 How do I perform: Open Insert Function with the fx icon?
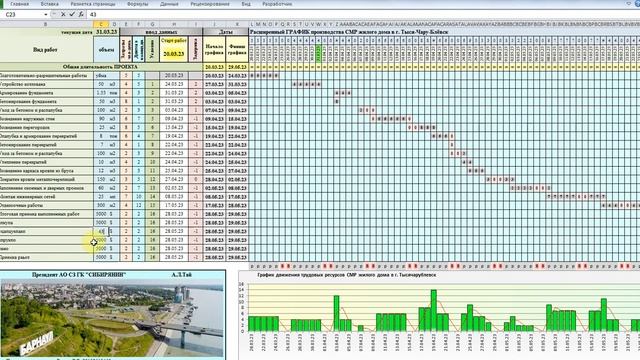(81, 14)
